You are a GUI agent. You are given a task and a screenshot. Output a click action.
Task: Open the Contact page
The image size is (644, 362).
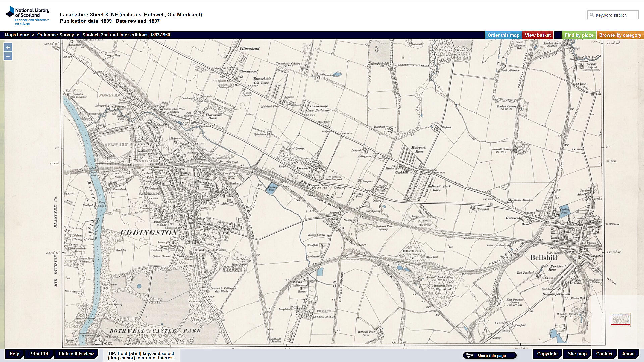pos(604,354)
